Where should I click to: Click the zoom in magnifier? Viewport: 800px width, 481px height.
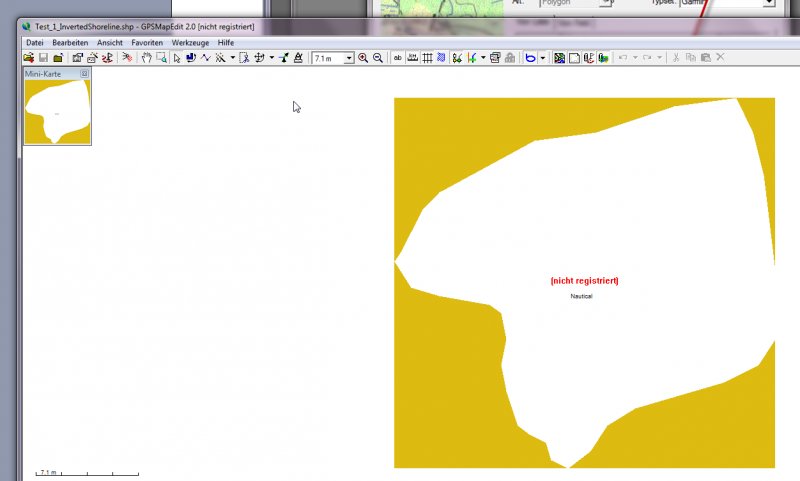363,58
